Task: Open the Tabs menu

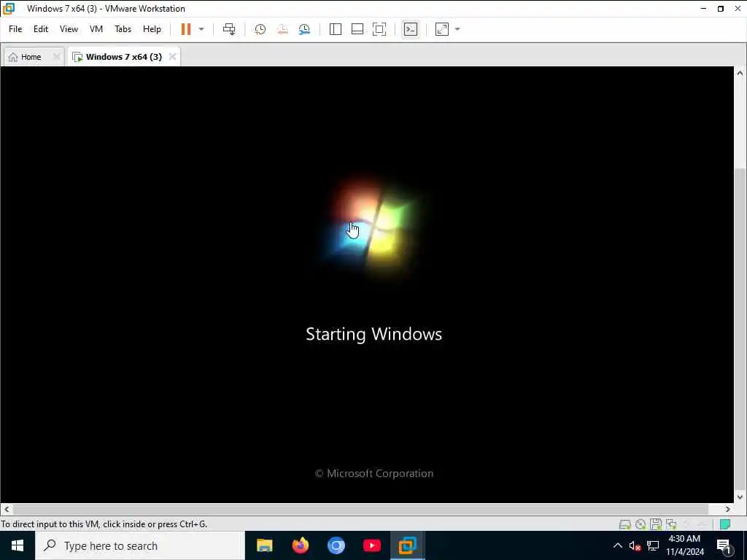Action: point(123,29)
